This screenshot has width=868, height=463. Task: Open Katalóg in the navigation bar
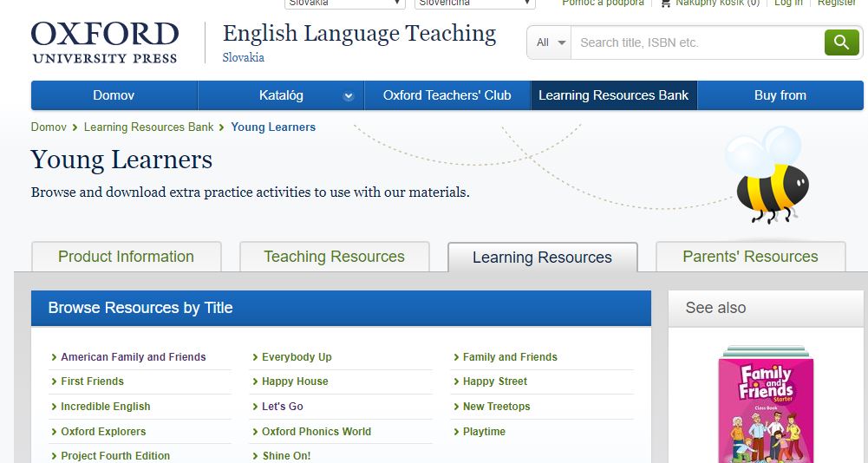pyautogui.click(x=281, y=95)
